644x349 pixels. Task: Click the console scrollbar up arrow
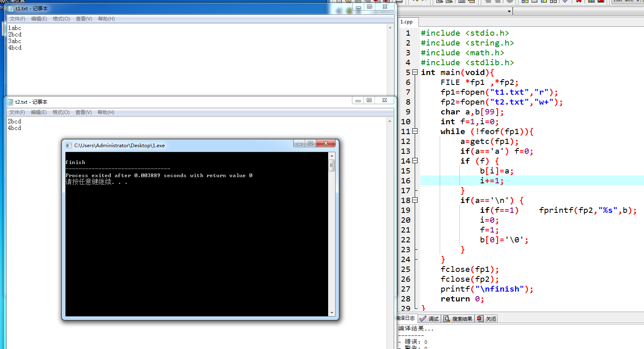tap(332, 156)
